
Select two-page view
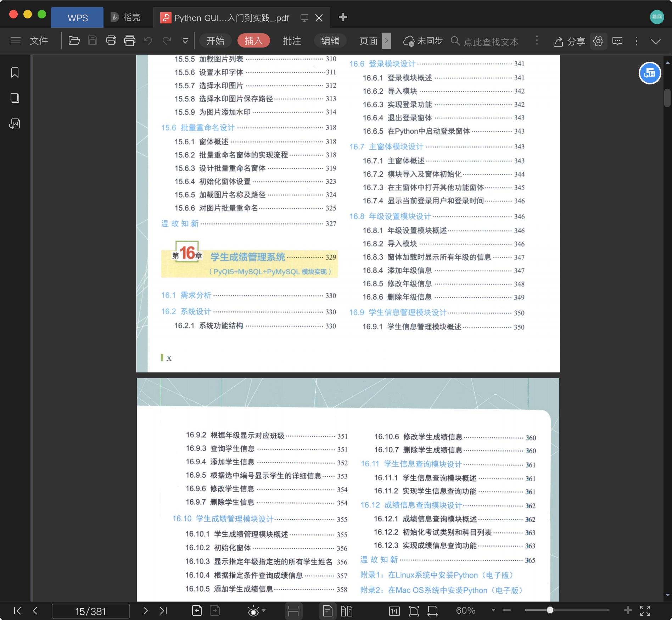[347, 611]
